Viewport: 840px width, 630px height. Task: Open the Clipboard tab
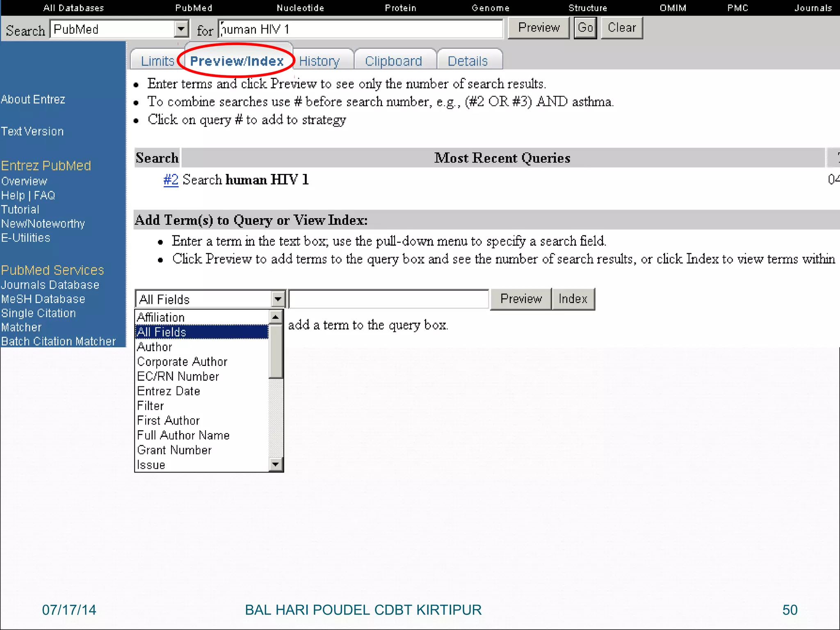393,61
